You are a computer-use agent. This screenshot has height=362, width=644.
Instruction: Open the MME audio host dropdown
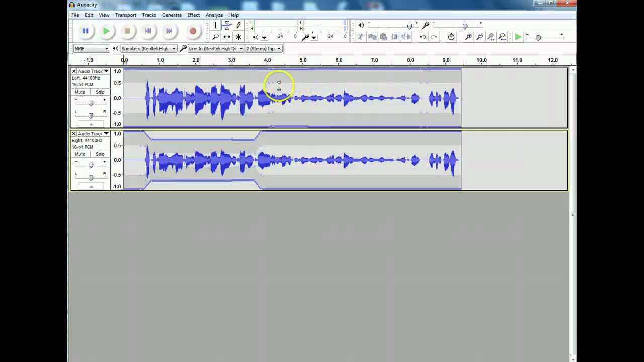click(x=91, y=48)
